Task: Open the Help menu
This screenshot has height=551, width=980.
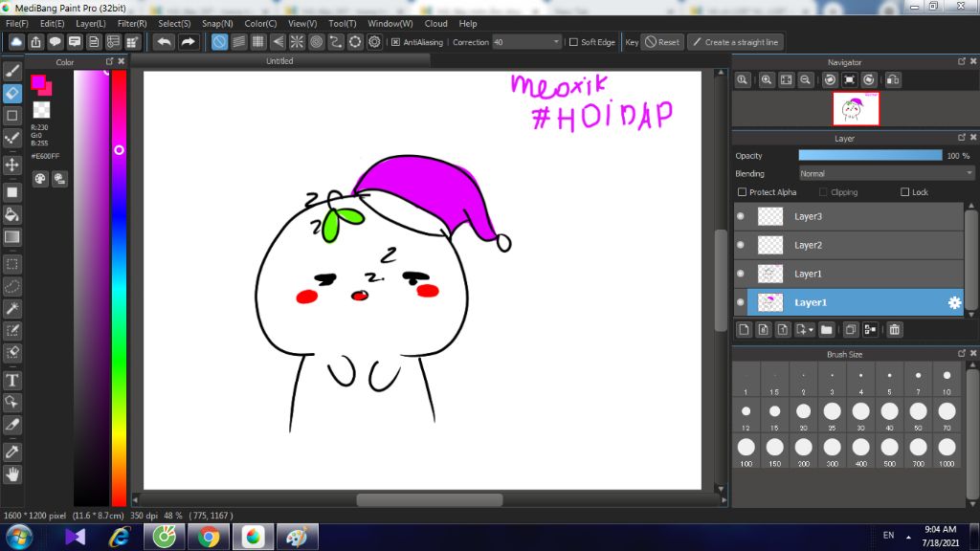Action: point(467,24)
